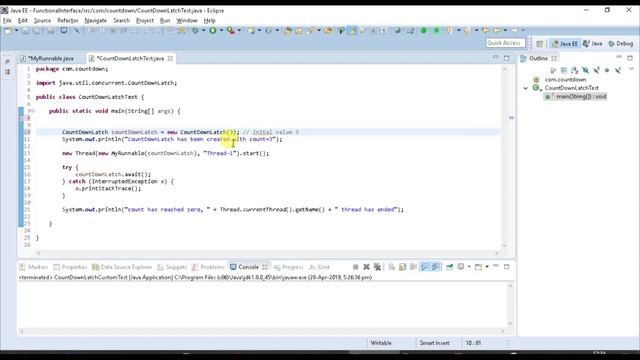The image size is (640, 360).
Task: Minimize the editor area
Action: 496,58
